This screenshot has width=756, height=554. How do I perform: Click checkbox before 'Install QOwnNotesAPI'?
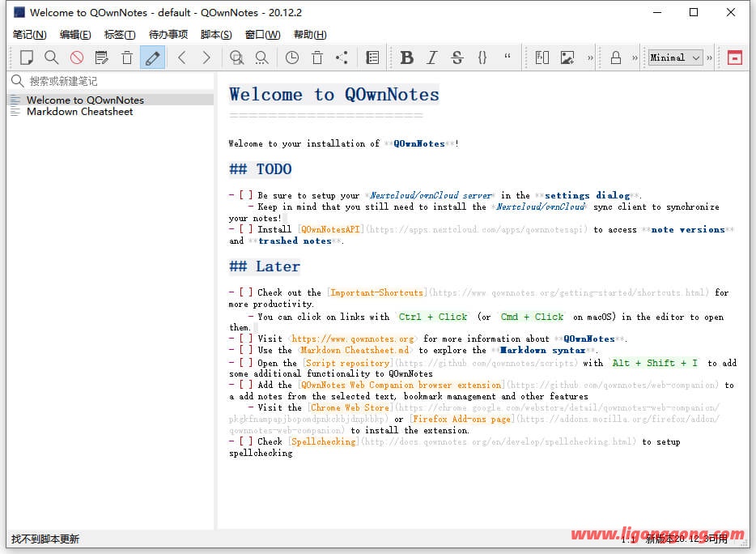246,229
